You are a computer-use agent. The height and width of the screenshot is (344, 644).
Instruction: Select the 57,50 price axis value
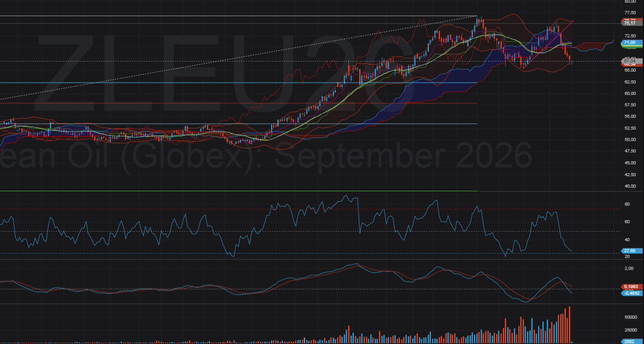click(x=630, y=105)
